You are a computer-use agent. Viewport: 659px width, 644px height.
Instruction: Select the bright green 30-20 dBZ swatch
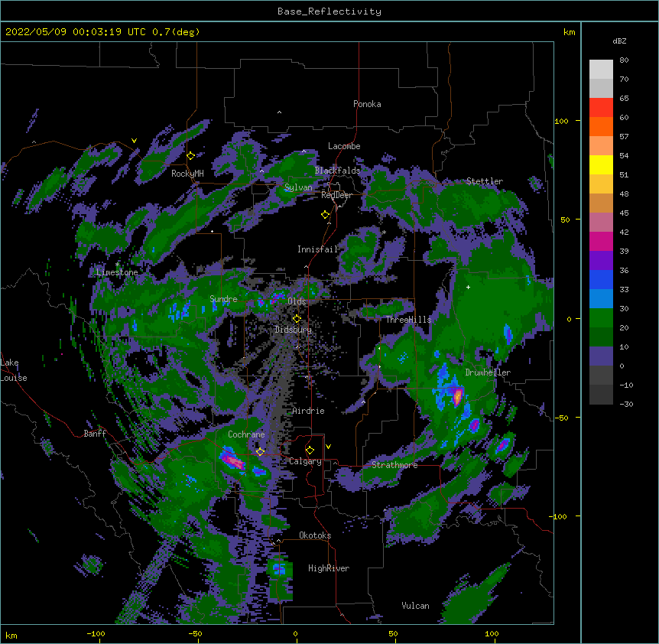[x=601, y=318]
